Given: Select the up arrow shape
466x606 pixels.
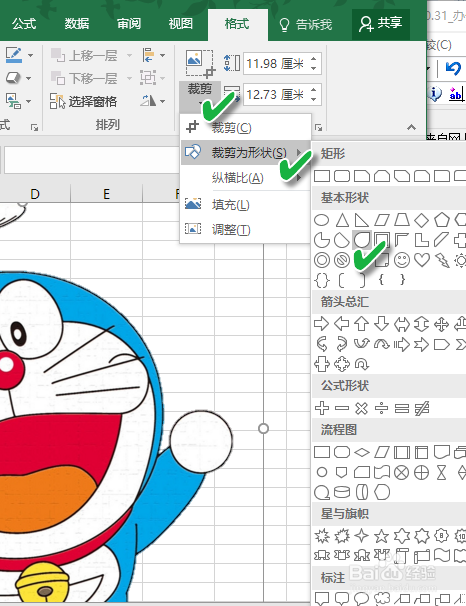Looking at the screenshot, I should click(362, 323).
